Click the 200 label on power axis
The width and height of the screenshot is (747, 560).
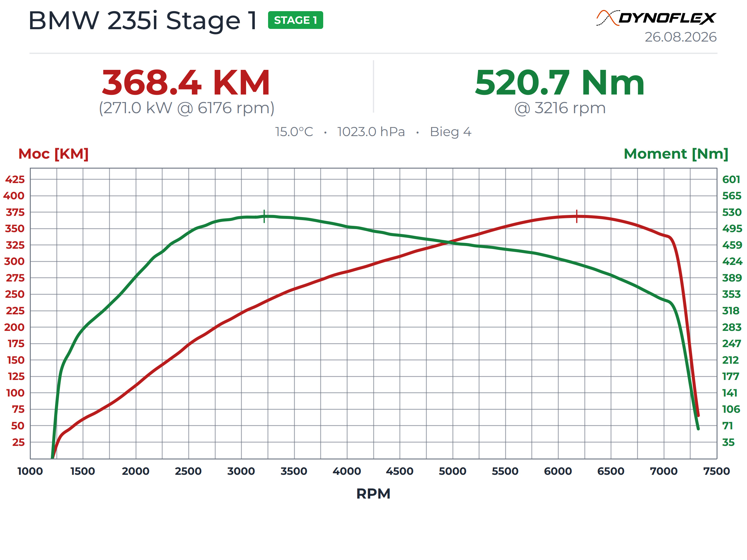pos(14,328)
